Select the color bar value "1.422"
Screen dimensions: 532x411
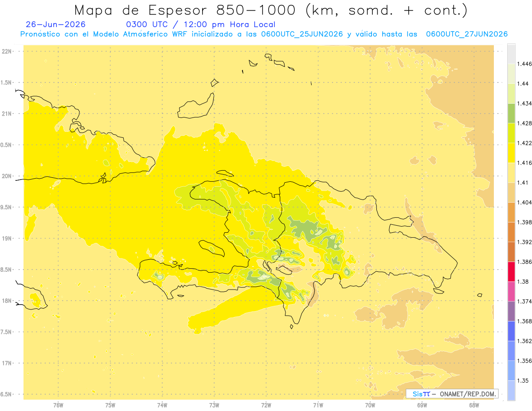(524, 143)
